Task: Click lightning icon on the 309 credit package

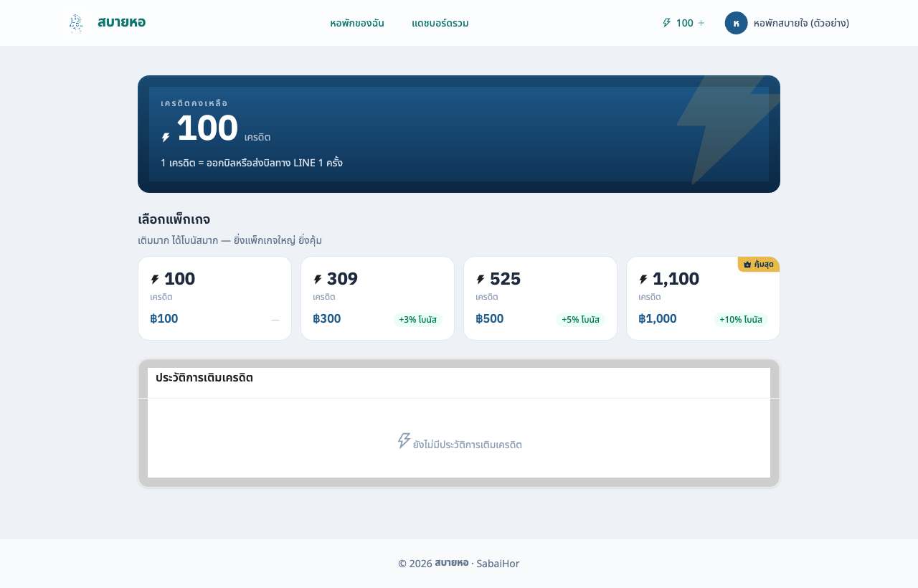Action: click(x=318, y=280)
